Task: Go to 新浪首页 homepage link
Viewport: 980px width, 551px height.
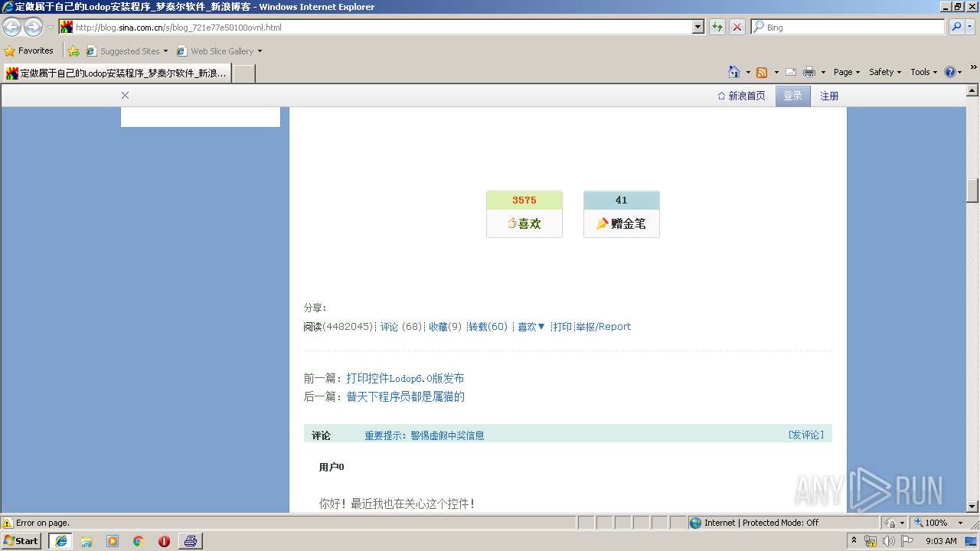Action: 741,96
